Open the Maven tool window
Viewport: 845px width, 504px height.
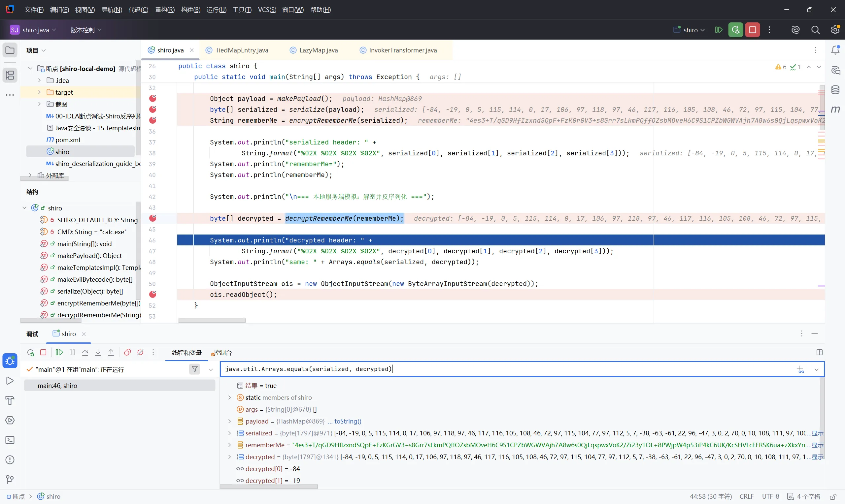click(835, 110)
